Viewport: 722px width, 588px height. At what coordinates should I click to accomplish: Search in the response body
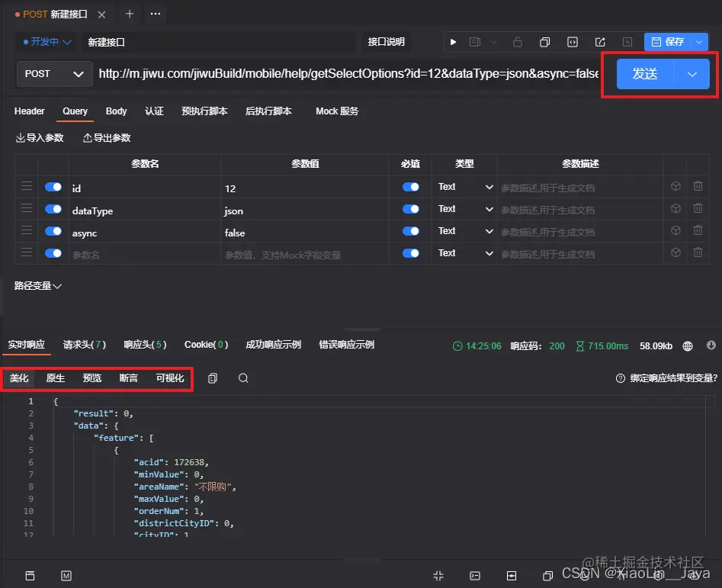click(243, 378)
